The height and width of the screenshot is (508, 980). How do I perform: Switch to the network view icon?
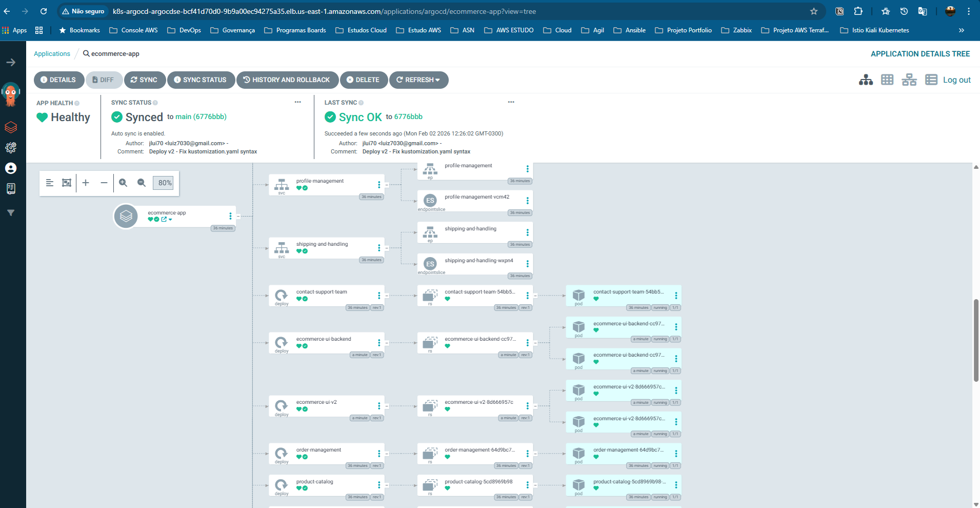[x=909, y=80]
